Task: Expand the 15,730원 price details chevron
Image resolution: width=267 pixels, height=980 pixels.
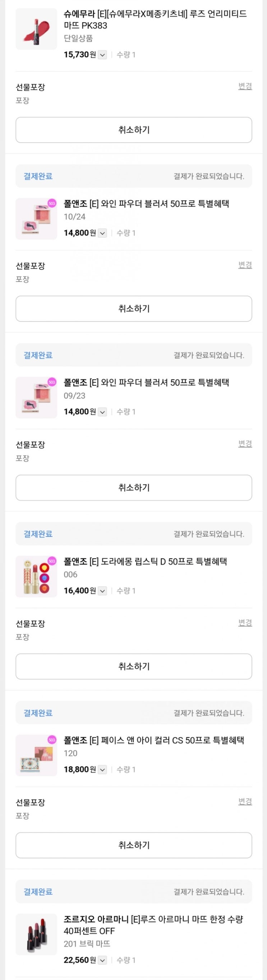Action: [x=102, y=55]
